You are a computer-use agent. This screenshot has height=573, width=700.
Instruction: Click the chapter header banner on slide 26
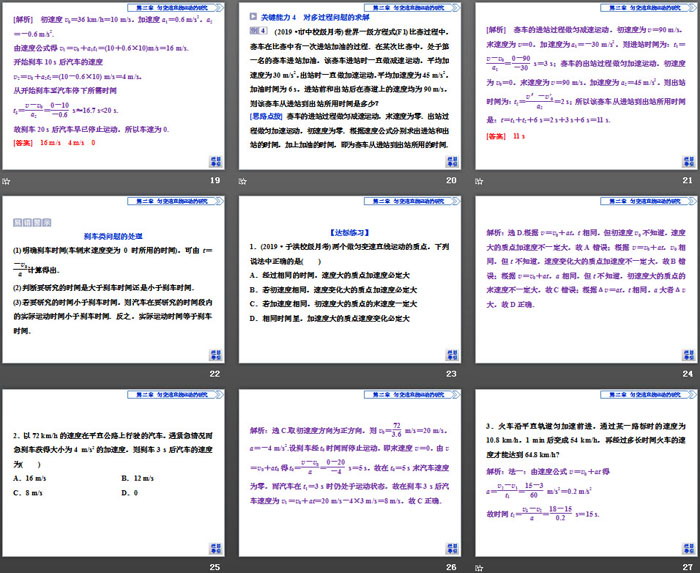pos(412,394)
